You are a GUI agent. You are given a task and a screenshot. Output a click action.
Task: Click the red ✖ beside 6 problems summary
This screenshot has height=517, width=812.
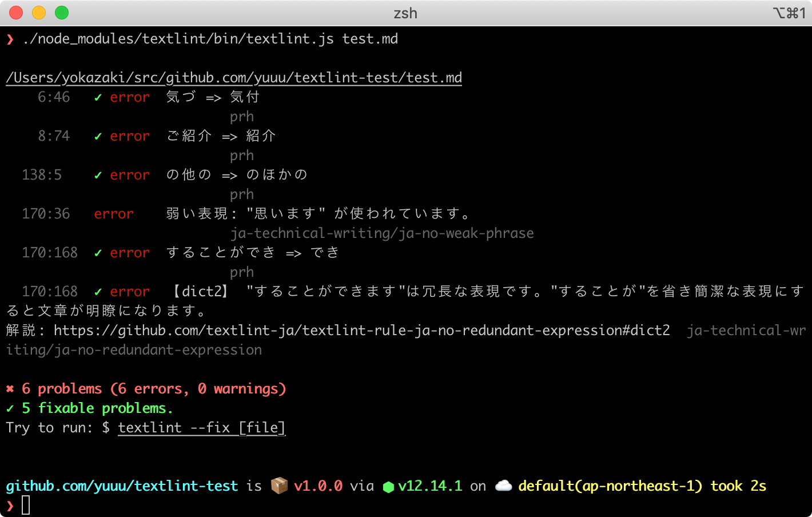(x=9, y=388)
